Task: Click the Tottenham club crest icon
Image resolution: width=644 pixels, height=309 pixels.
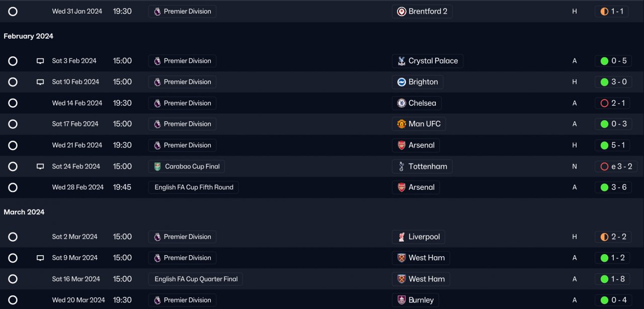Action: [x=401, y=167]
